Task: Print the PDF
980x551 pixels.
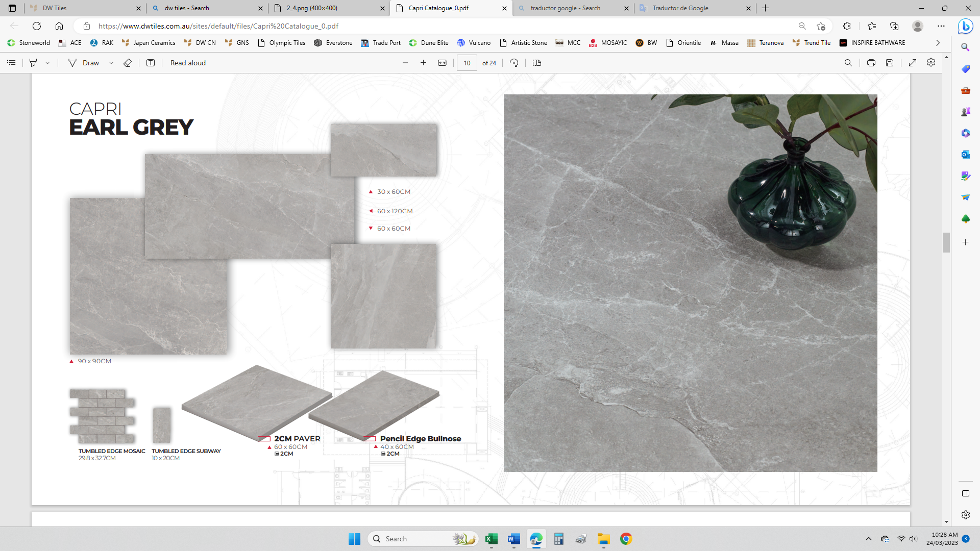Action: click(871, 63)
